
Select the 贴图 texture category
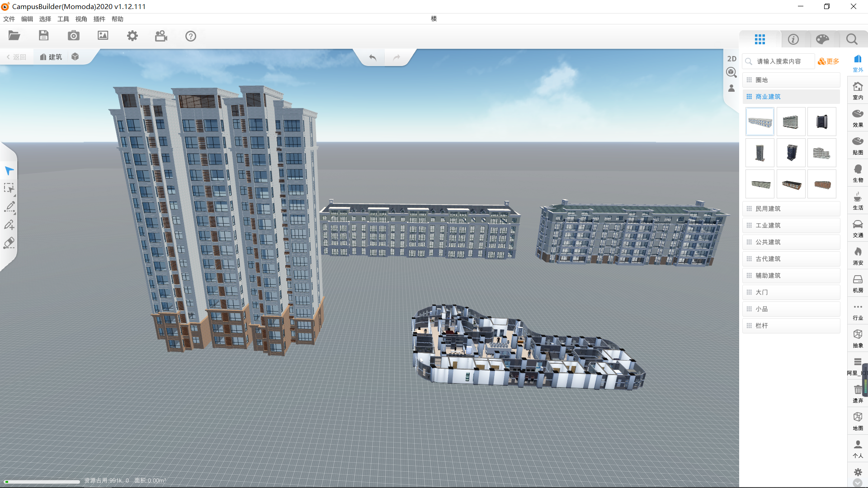point(858,146)
